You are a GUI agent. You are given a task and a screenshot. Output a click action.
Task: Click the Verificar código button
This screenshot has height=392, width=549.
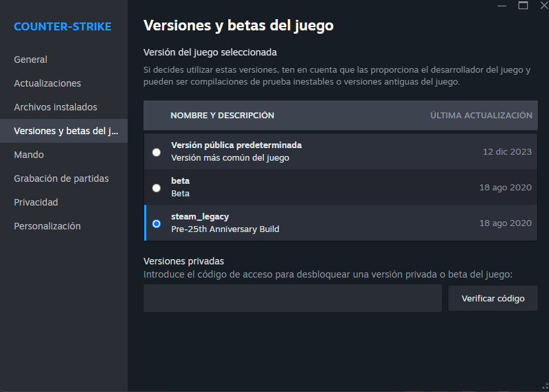[x=493, y=298]
